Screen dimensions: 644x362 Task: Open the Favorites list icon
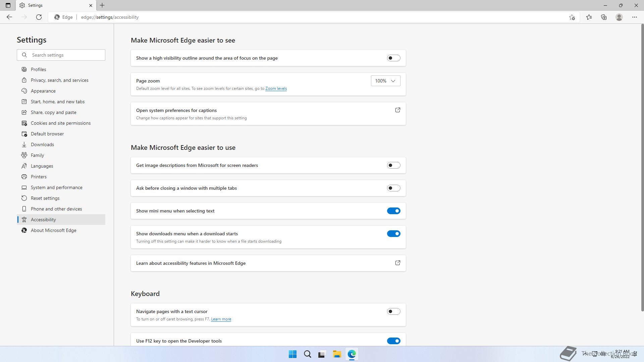(x=589, y=17)
